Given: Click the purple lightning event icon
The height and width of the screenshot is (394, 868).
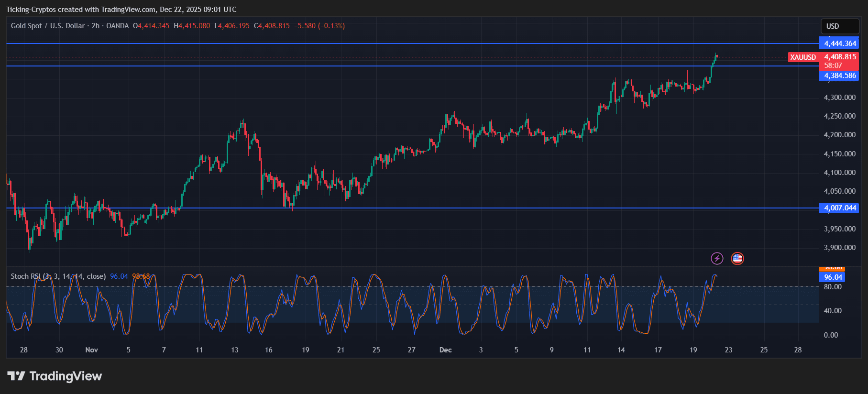Looking at the screenshot, I should tap(716, 259).
